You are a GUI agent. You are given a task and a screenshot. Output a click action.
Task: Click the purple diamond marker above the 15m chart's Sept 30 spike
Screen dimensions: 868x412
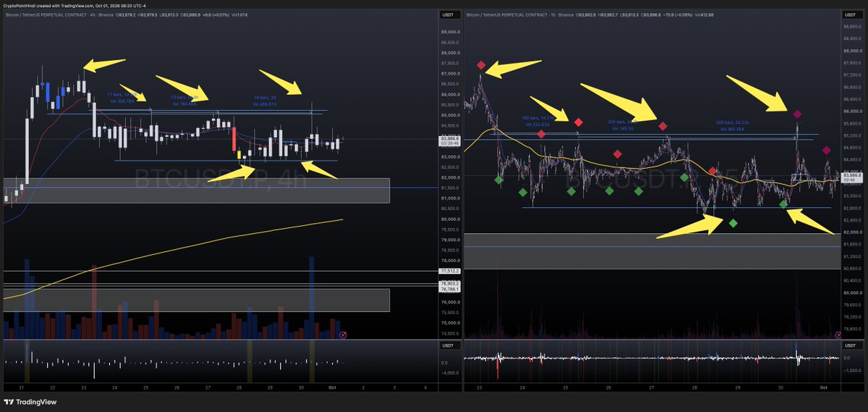(x=796, y=114)
